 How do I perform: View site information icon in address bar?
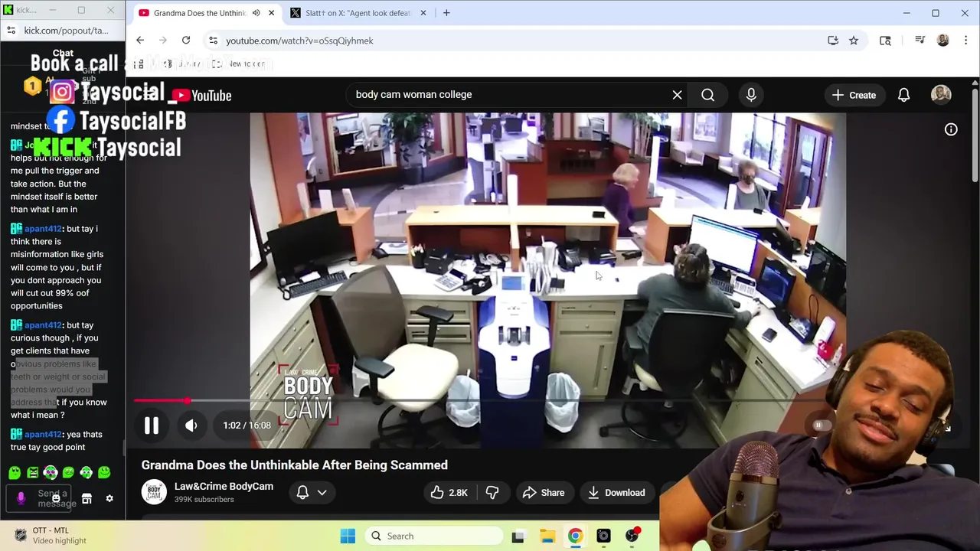214,41
